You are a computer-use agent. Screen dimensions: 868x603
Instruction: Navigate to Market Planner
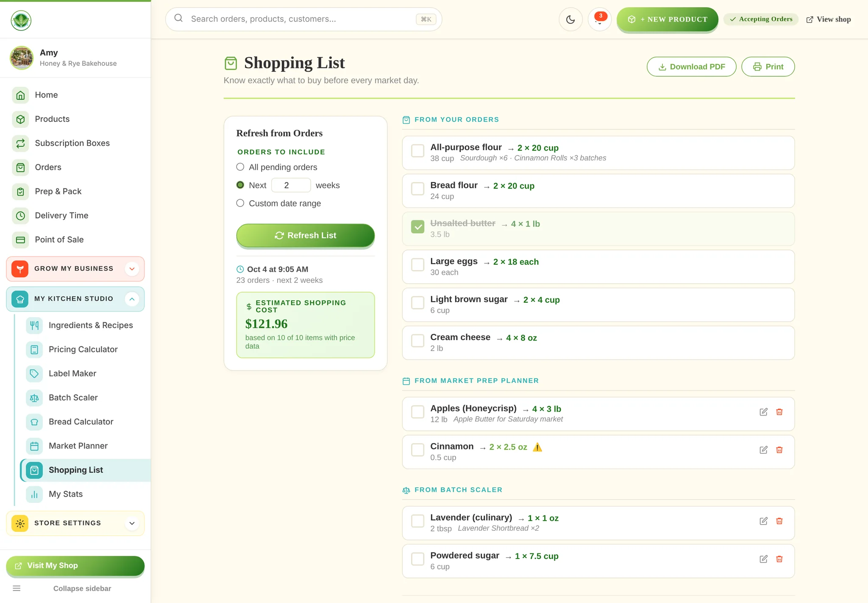click(x=85, y=446)
